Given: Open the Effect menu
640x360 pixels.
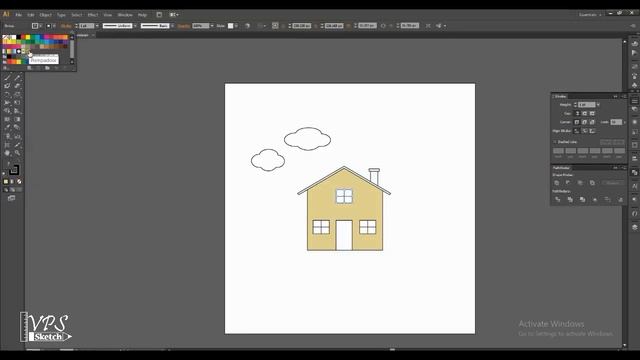Looking at the screenshot, I should [x=93, y=15].
